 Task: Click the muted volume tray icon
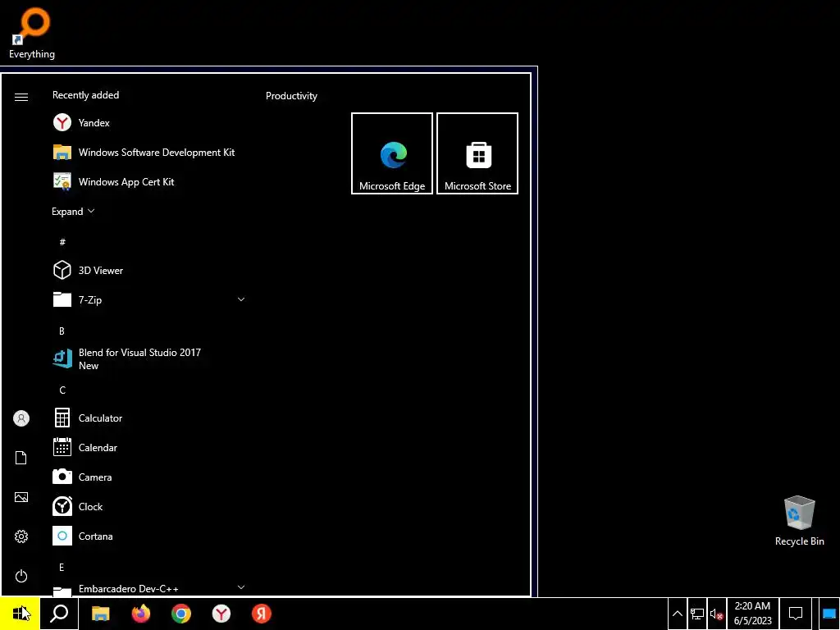point(716,614)
